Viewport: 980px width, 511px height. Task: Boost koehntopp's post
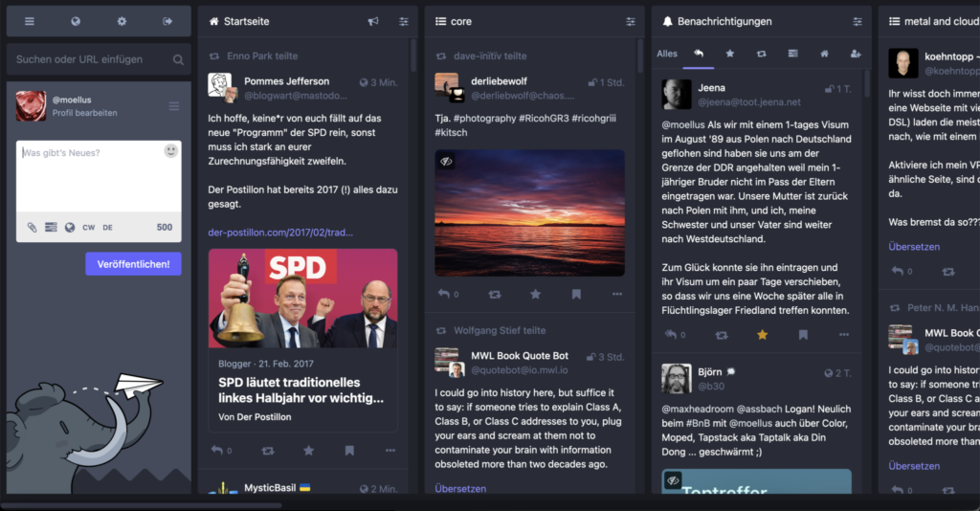pos(948,272)
